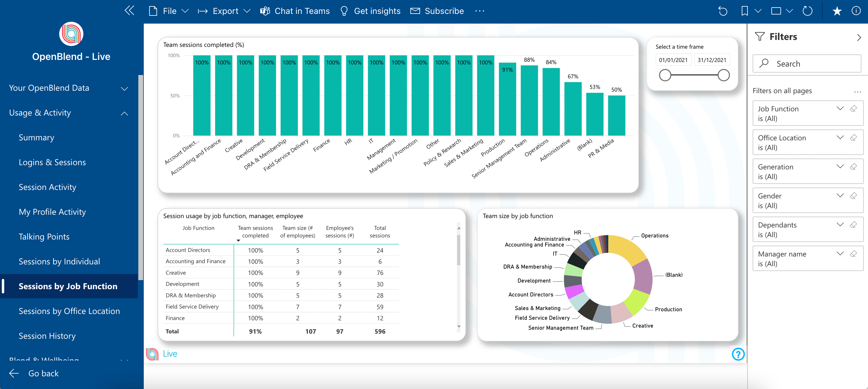
Task: Mark the report as favorite with the star
Action: click(x=837, y=11)
